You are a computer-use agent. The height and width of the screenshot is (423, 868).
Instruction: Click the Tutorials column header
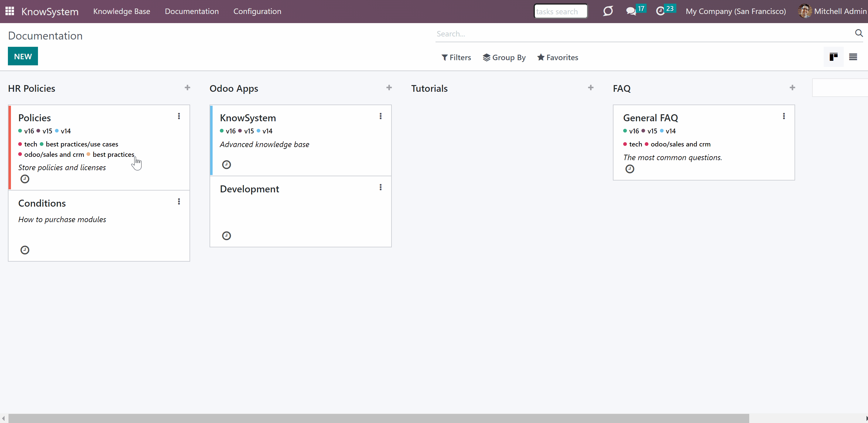pos(429,88)
